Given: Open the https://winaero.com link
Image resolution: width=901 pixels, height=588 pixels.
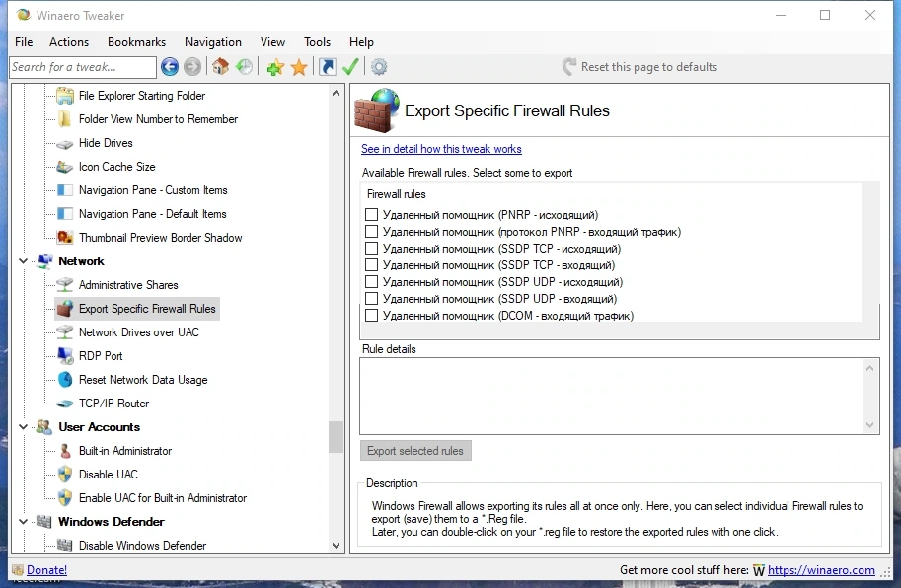Looking at the screenshot, I should (821, 570).
